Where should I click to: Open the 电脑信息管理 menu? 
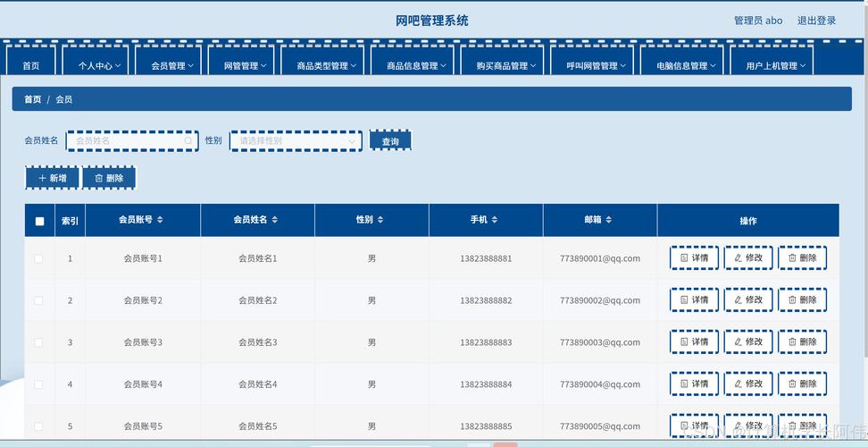(686, 65)
